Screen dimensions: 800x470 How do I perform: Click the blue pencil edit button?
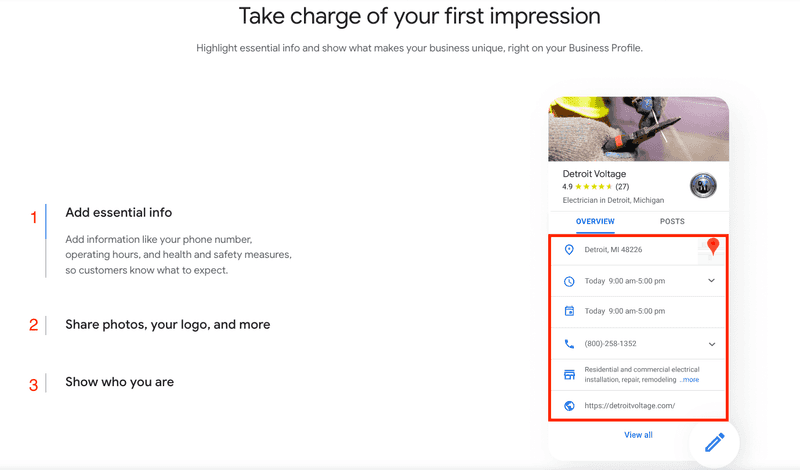(714, 442)
